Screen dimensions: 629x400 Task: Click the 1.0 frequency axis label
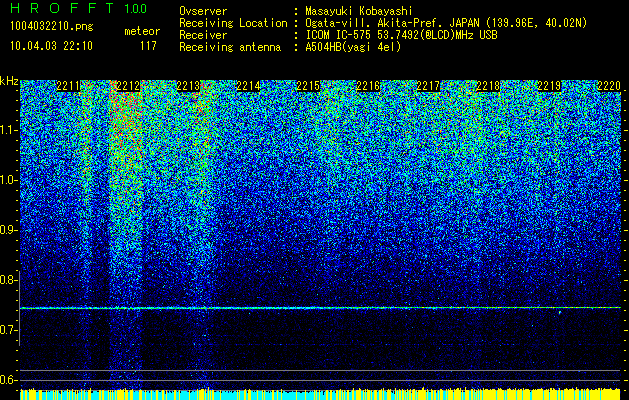pos(9,181)
